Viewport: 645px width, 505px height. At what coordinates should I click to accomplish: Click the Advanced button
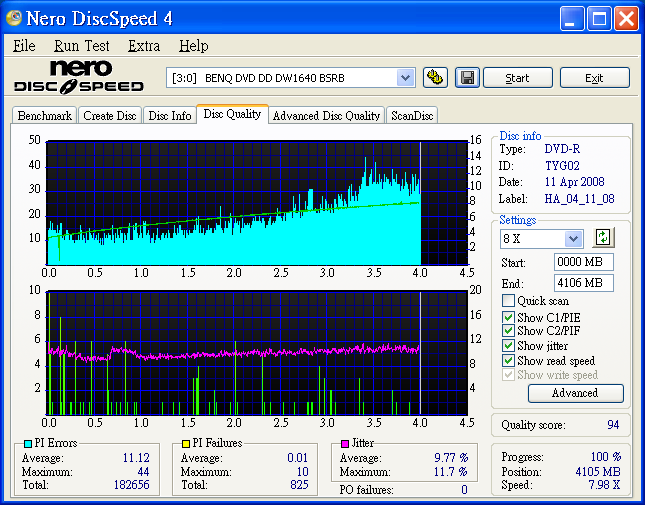coord(575,393)
